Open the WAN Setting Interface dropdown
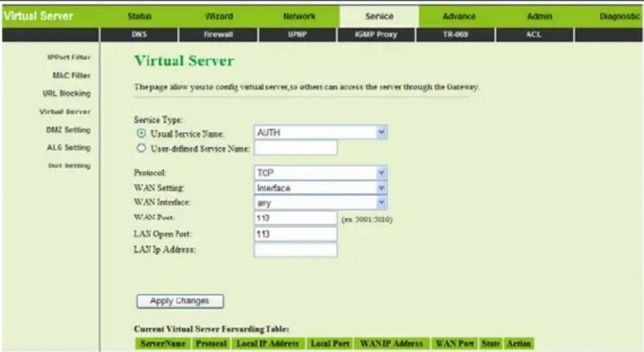Viewport: 644px width, 352px height. coord(320,188)
